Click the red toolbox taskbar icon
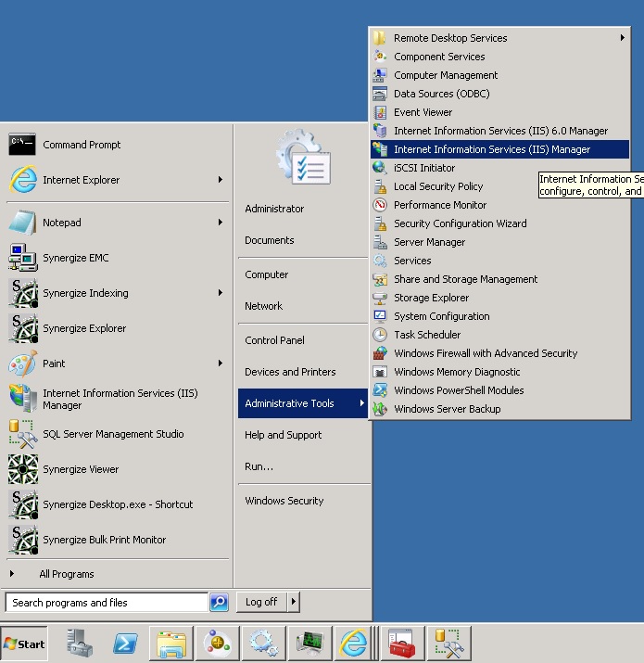Image resolution: width=644 pixels, height=663 pixels. pyautogui.click(x=401, y=644)
